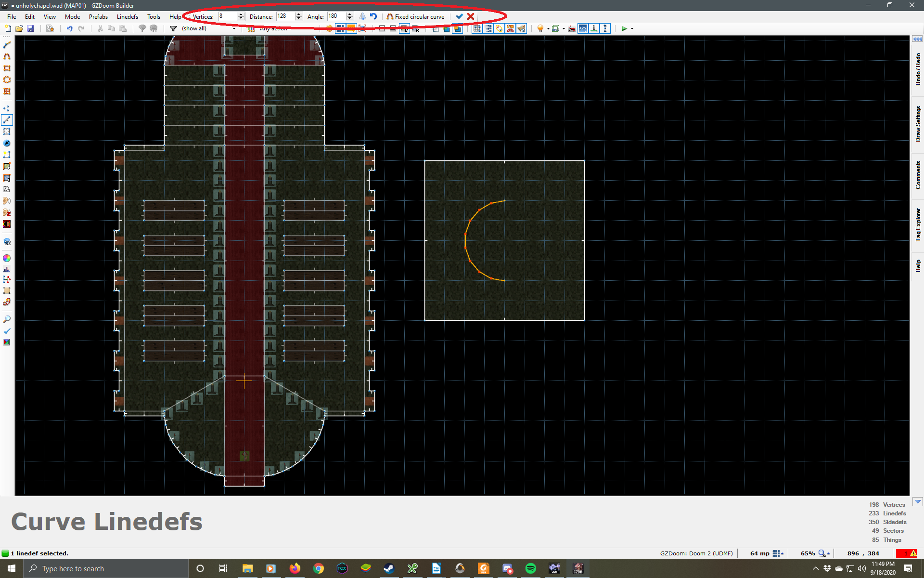Open a map file
The image size is (924, 578).
[19, 28]
